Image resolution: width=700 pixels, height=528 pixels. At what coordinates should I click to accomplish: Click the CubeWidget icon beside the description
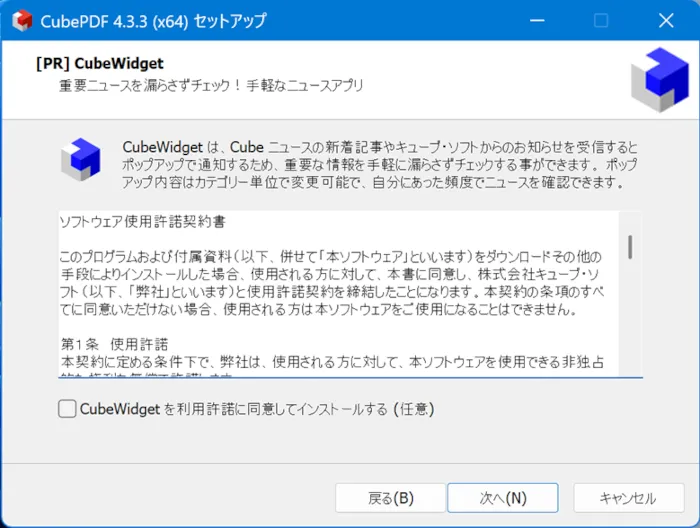(x=81, y=158)
